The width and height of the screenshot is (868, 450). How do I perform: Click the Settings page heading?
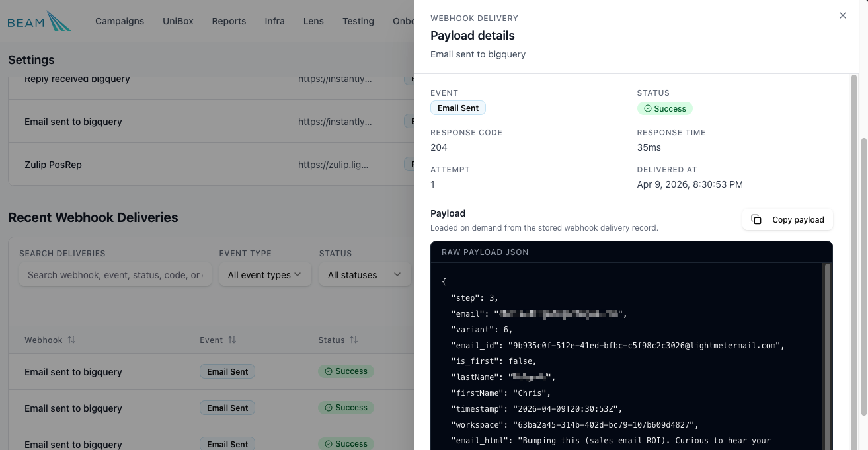[31, 60]
